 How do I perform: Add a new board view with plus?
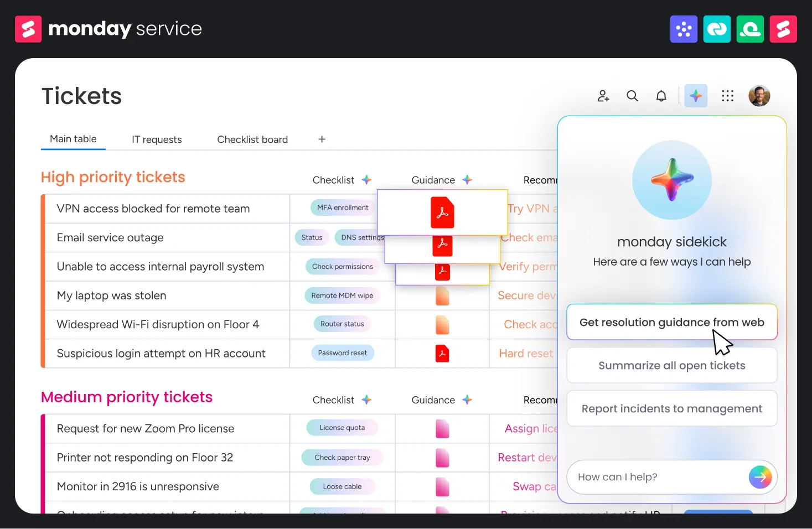(322, 139)
